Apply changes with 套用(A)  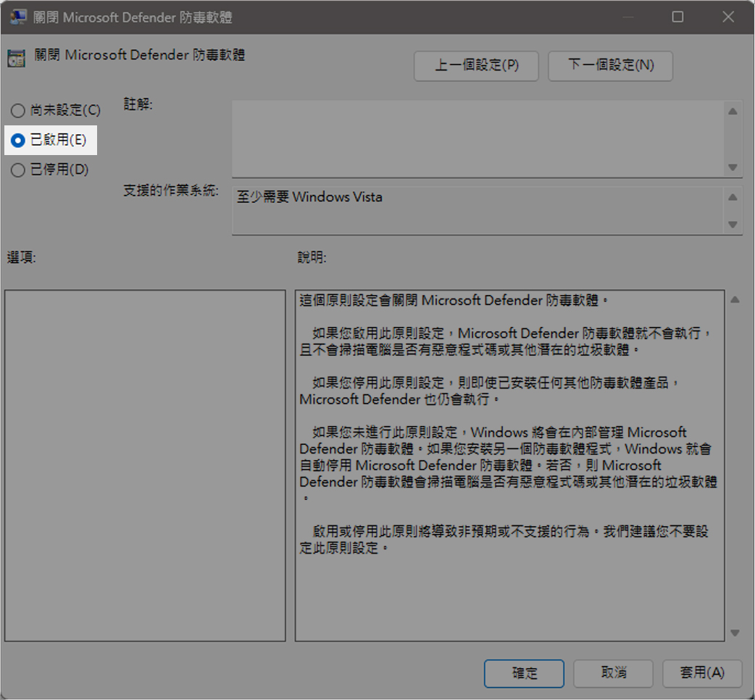702,672
